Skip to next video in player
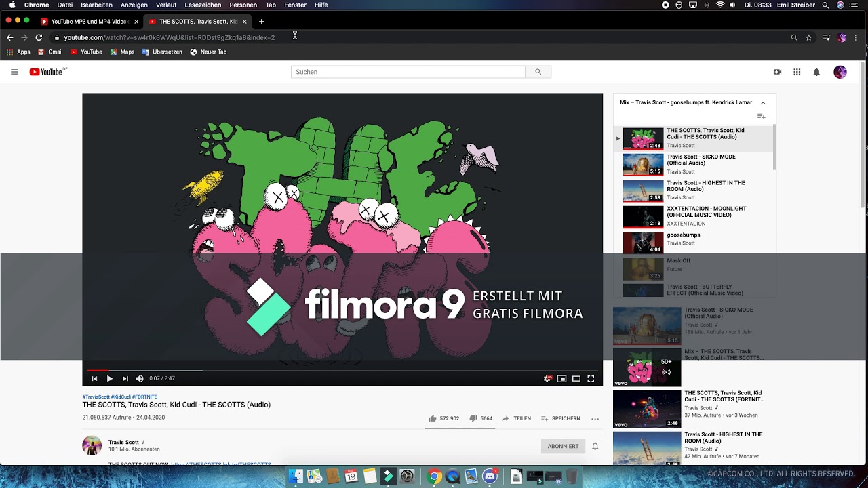 coord(125,379)
